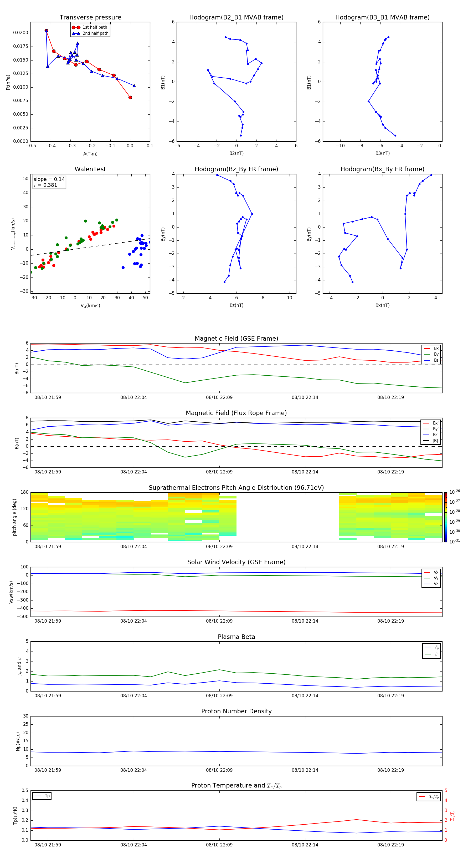Click the "A(T·m)" x-axis label
The width and height of the screenshot is (473, 868).
click(90, 154)
